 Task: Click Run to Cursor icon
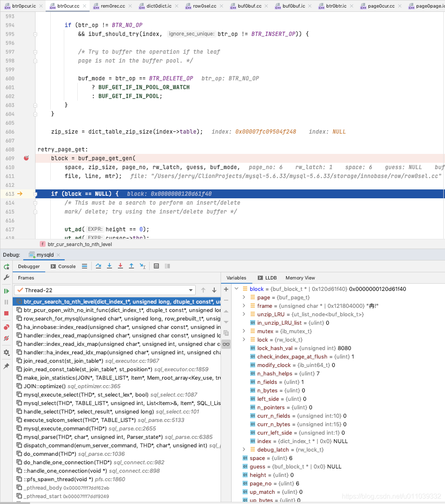pos(143,266)
